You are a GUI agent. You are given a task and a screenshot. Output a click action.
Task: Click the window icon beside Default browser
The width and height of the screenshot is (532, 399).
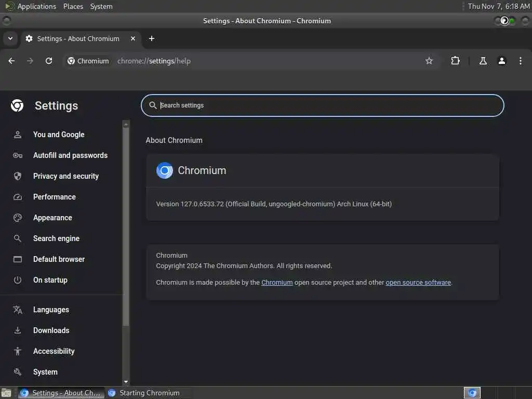coord(18,260)
